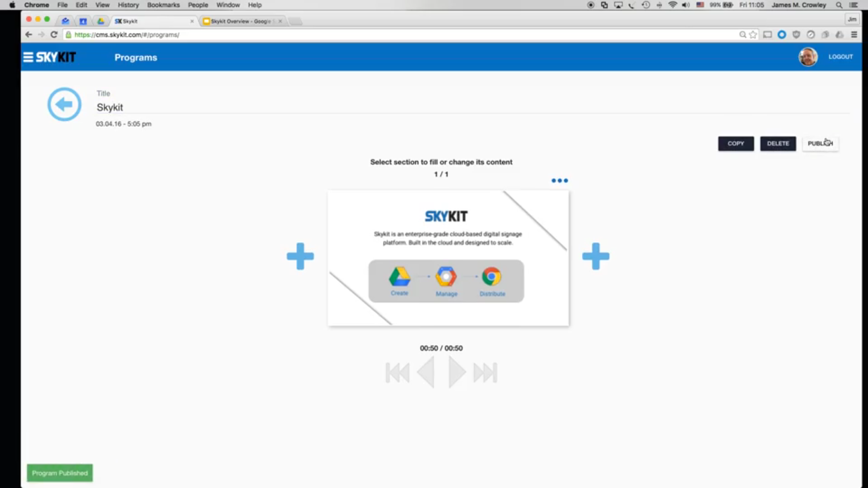The image size is (868, 488).
Task: Open the View menu
Action: coord(102,5)
